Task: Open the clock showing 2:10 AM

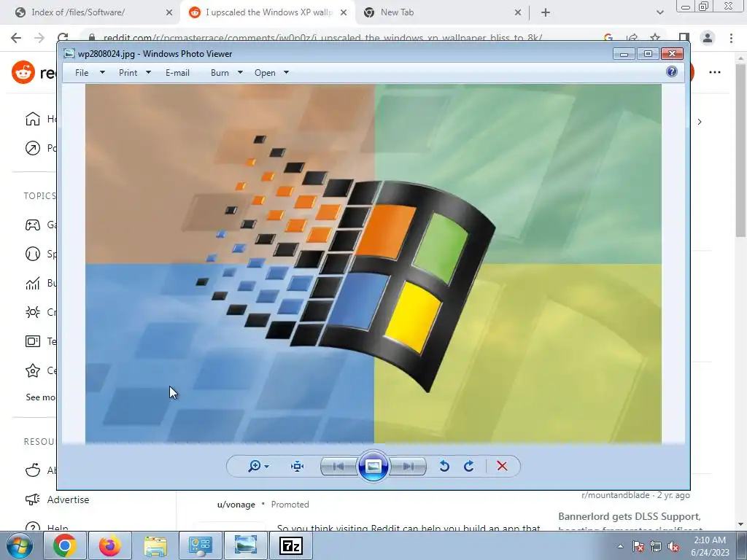Action: pyautogui.click(x=710, y=546)
